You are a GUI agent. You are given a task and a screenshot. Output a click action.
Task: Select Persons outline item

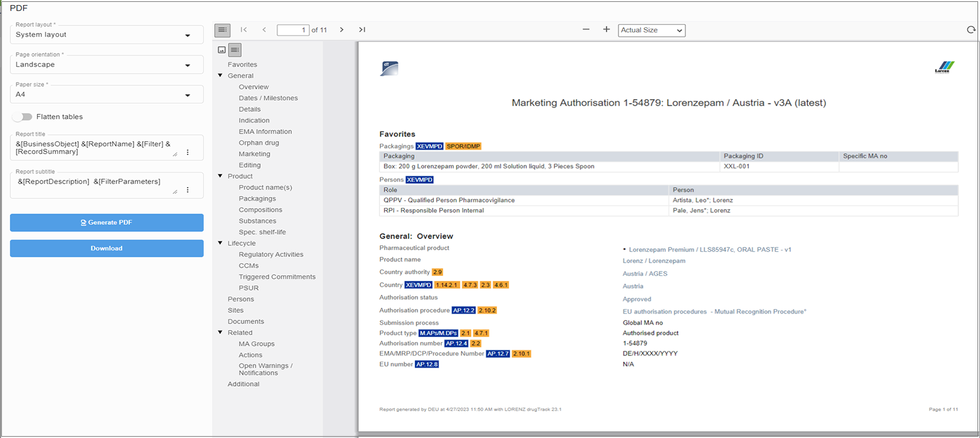[241, 299]
